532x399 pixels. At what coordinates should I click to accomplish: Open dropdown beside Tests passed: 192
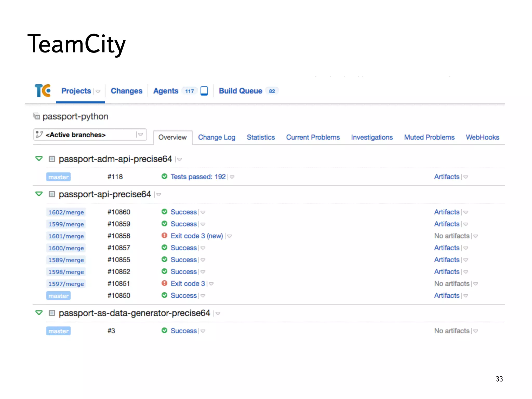232,177
